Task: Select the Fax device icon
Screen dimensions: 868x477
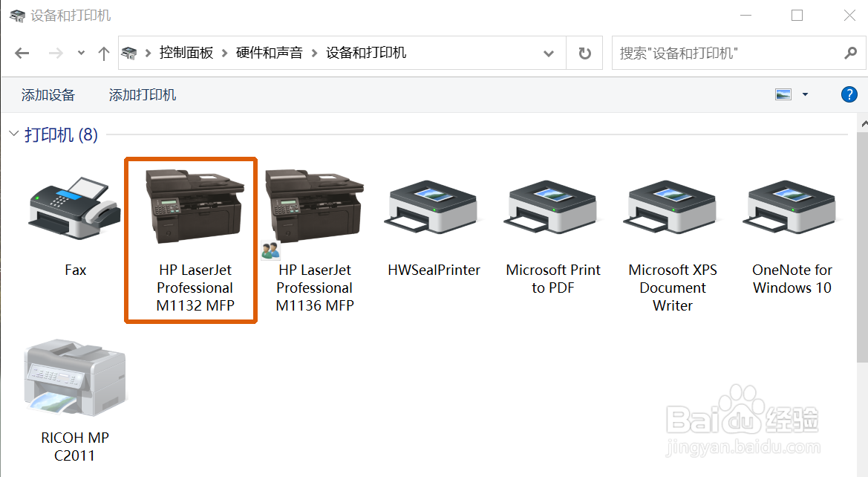Action: (75, 209)
